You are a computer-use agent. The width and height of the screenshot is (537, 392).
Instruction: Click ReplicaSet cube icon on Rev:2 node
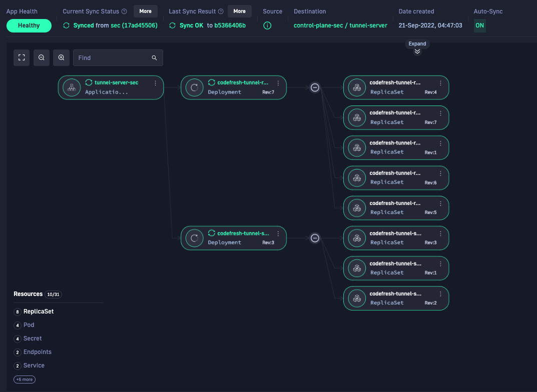click(x=357, y=298)
